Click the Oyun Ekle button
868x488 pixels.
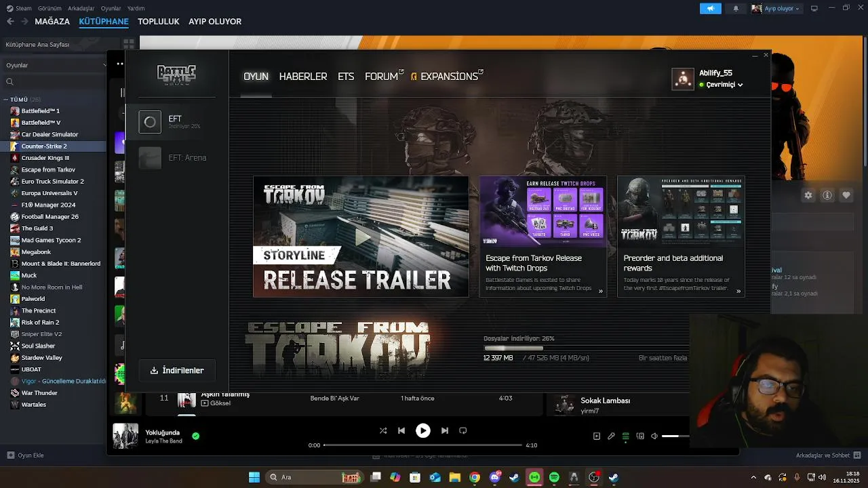pyautogui.click(x=26, y=455)
